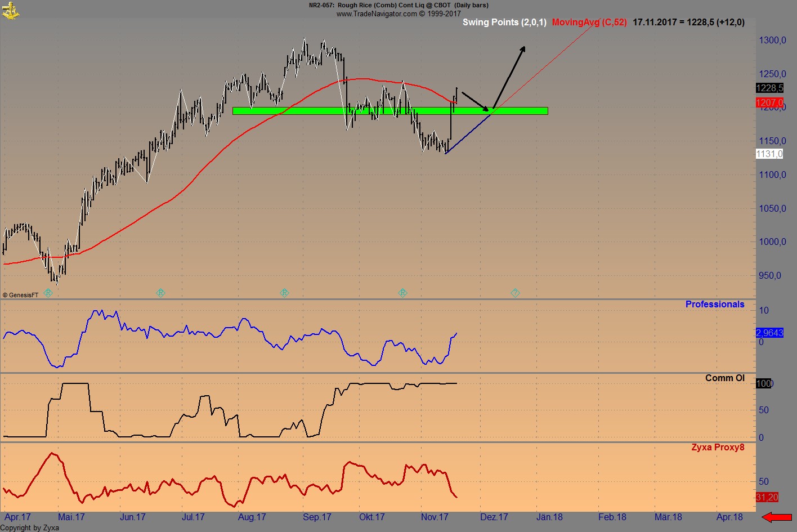Click the 50 scale label in Comm OI pane
Screen dimensions: 797x532
point(764,410)
